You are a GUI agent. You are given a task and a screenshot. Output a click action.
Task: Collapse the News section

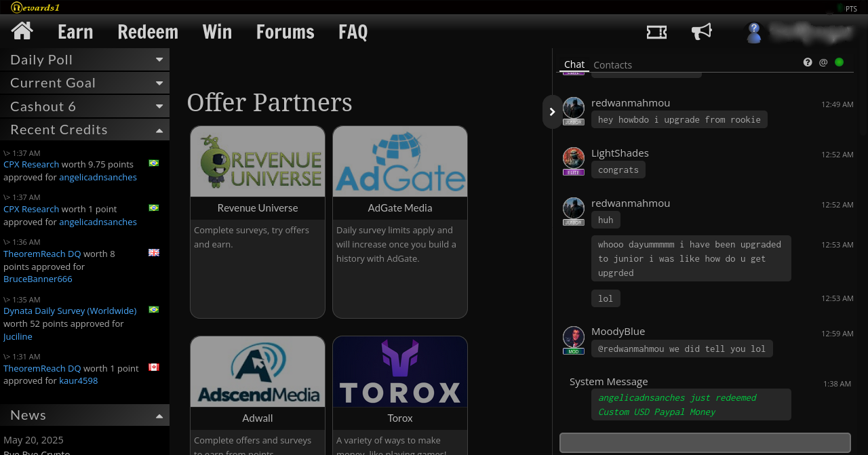click(85, 415)
